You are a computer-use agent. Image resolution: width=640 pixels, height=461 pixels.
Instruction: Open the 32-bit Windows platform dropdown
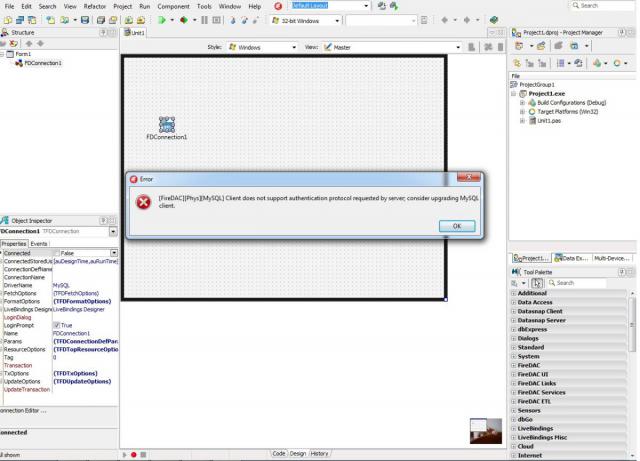tap(337, 20)
